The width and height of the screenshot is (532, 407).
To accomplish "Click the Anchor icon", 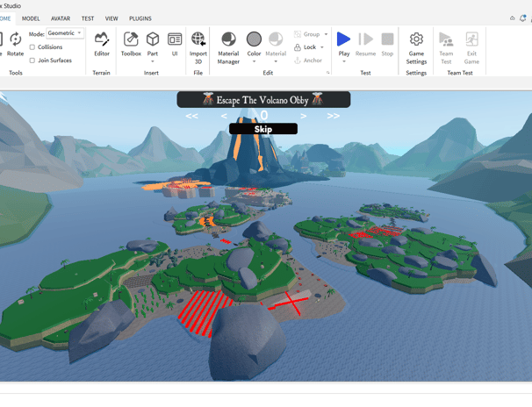I will click(298, 61).
